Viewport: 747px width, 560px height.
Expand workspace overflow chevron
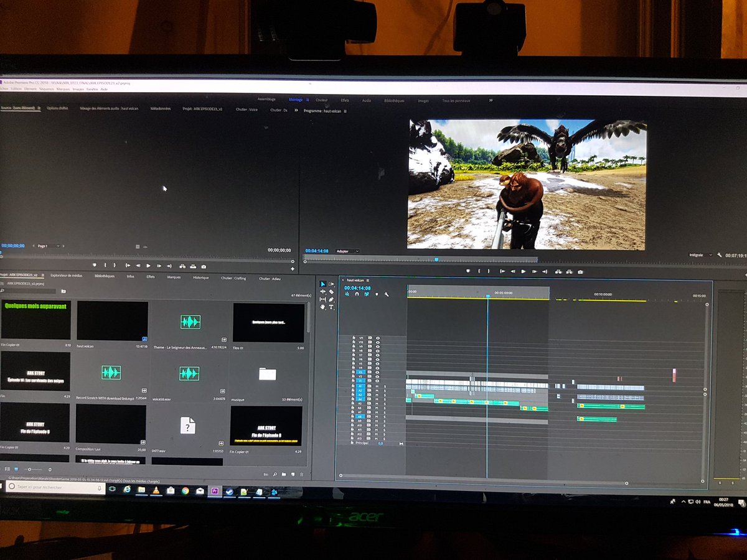(x=491, y=100)
